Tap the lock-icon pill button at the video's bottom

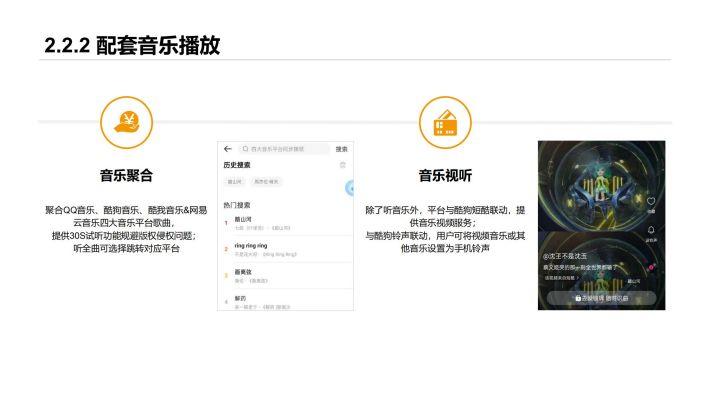pyautogui.click(x=601, y=298)
